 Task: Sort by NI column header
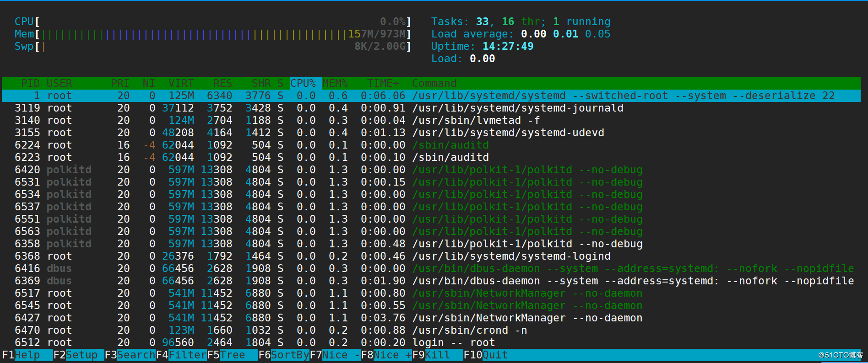(149, 83)
